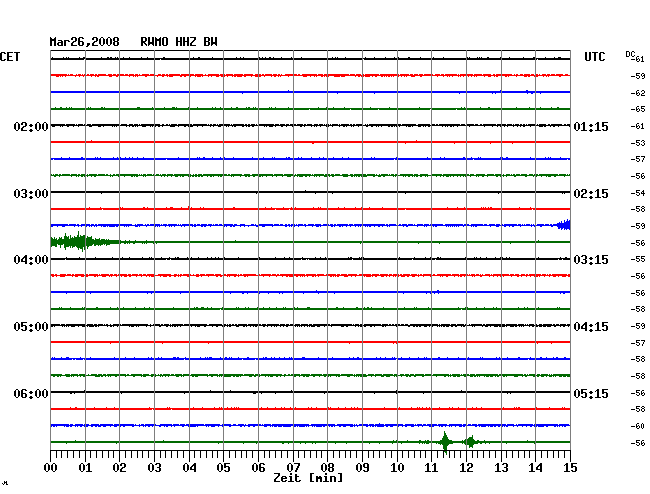Click the 05:15 UTC time label
The height and width of the screenshot is (494, 650).
591,393
